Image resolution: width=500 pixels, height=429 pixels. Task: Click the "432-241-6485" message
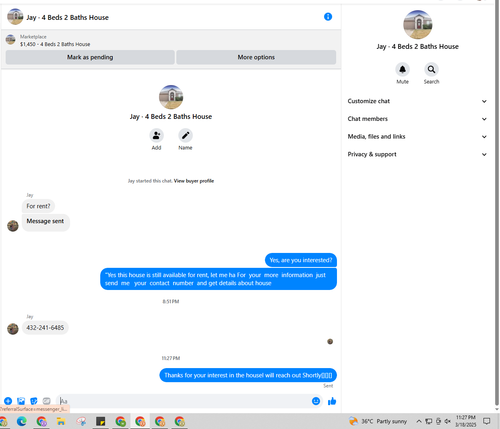click(x=45, y=328)
